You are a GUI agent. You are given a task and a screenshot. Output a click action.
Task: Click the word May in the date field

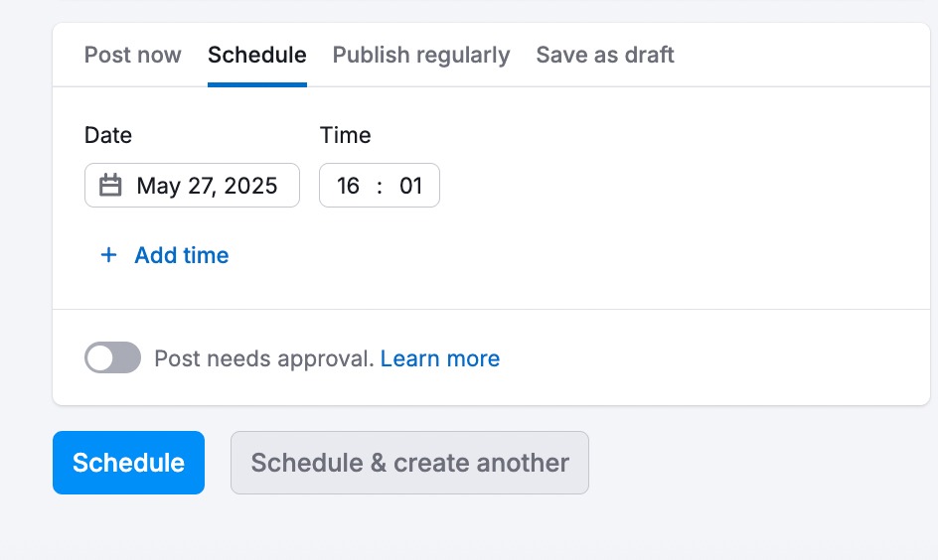click(x=158, y=186)
